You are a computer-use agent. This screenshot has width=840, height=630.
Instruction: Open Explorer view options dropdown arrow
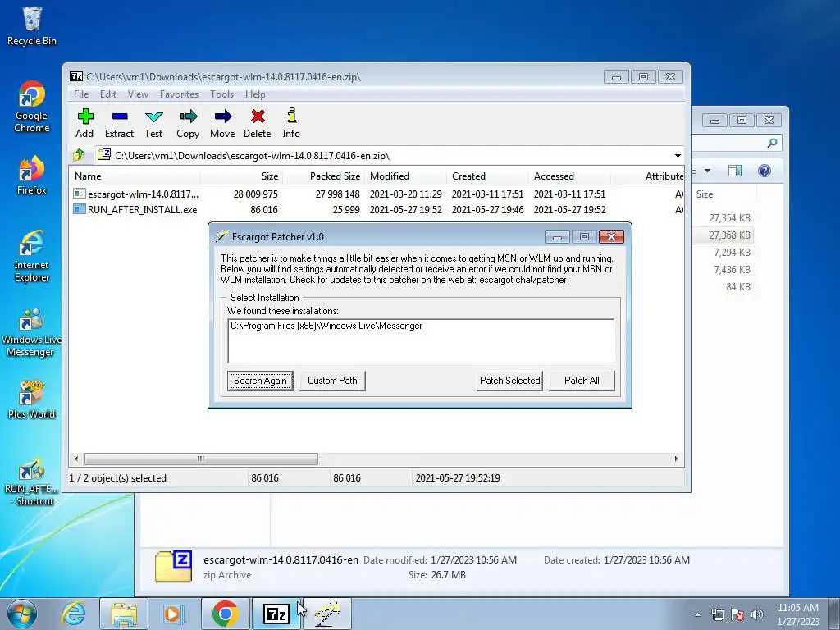pyautogui.click(x=707, y=171)
